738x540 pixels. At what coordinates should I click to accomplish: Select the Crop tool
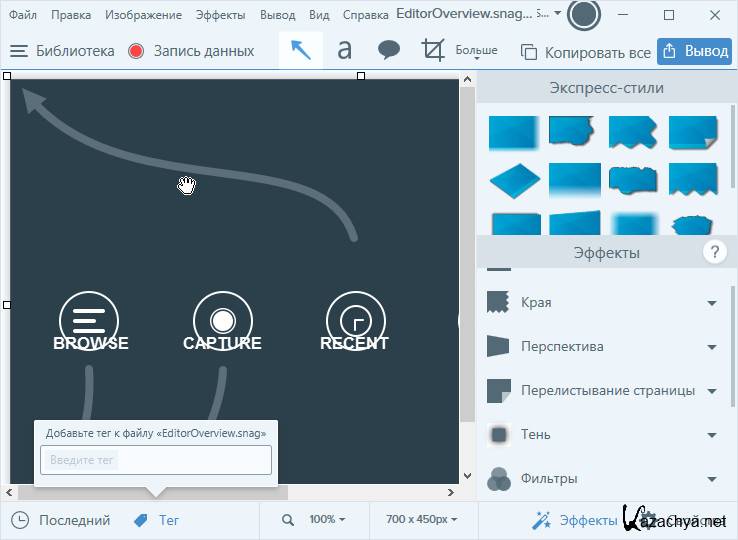click(433, 50)
